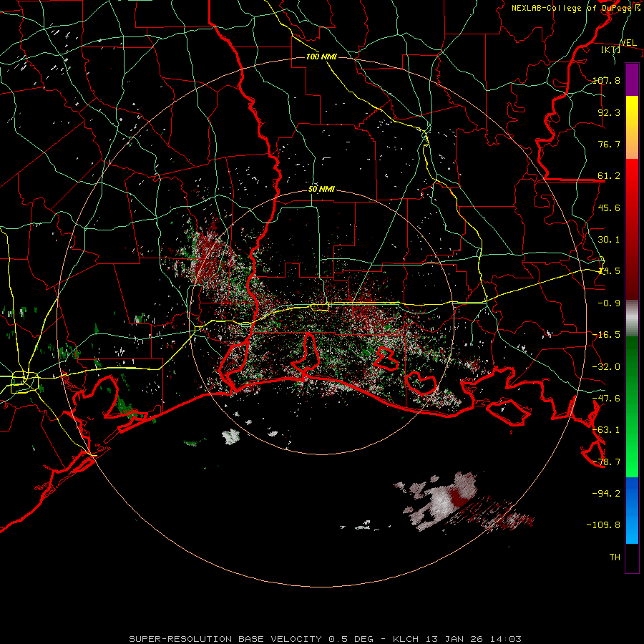Click the -109.8 legend value

603,525
